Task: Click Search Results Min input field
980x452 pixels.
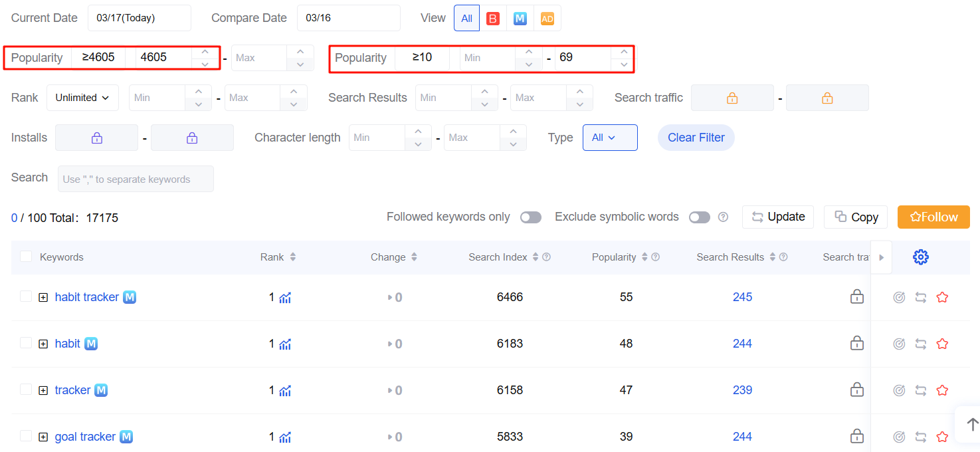Action: coord(443,98)
